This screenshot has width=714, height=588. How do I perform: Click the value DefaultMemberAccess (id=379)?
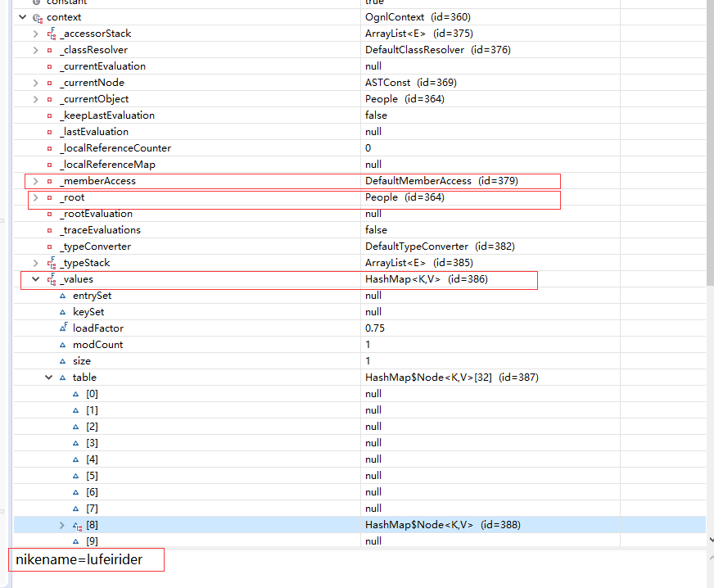tap(441, 181)
